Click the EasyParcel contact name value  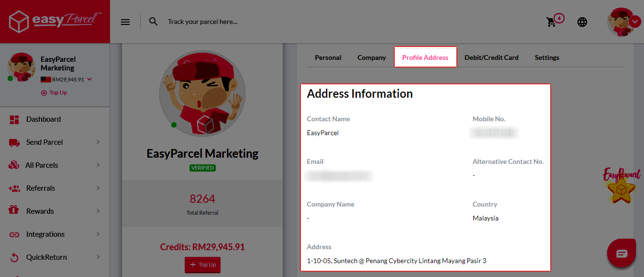(323, 133)
